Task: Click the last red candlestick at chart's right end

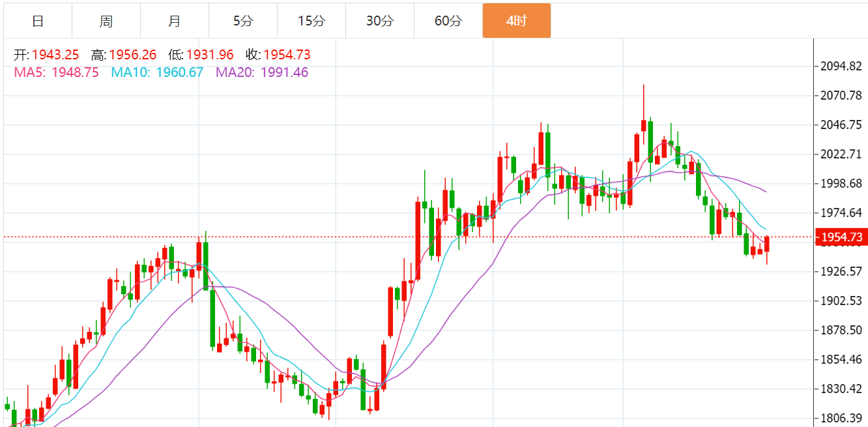Action: click(x=767, y=244)
